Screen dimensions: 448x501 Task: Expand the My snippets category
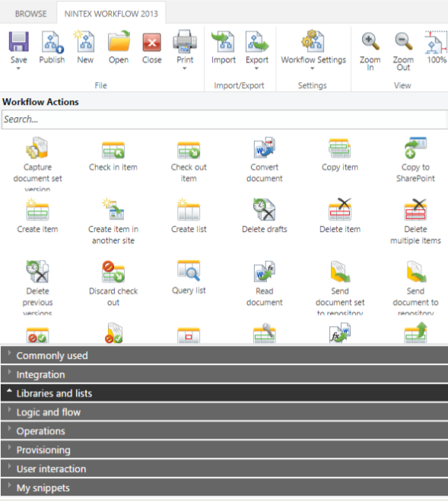click(x=224, y=487)
